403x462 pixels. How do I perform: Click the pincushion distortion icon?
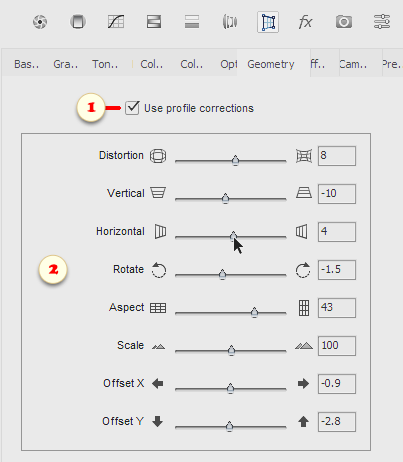(304, 156)
